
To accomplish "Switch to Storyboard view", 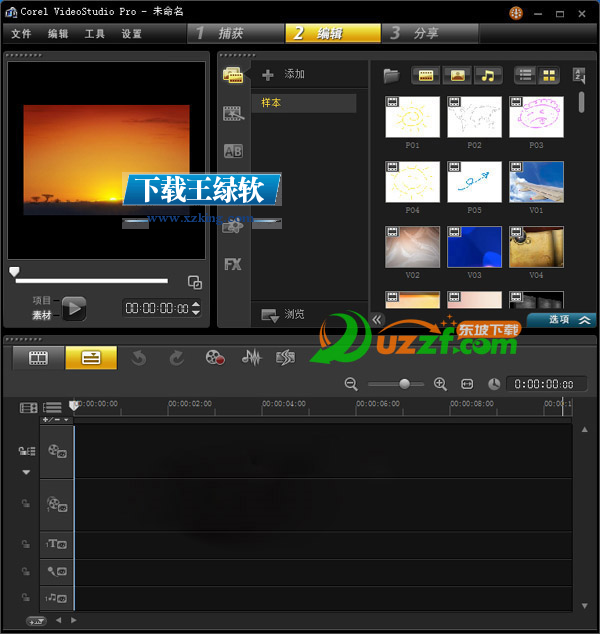I will (38, 358).
